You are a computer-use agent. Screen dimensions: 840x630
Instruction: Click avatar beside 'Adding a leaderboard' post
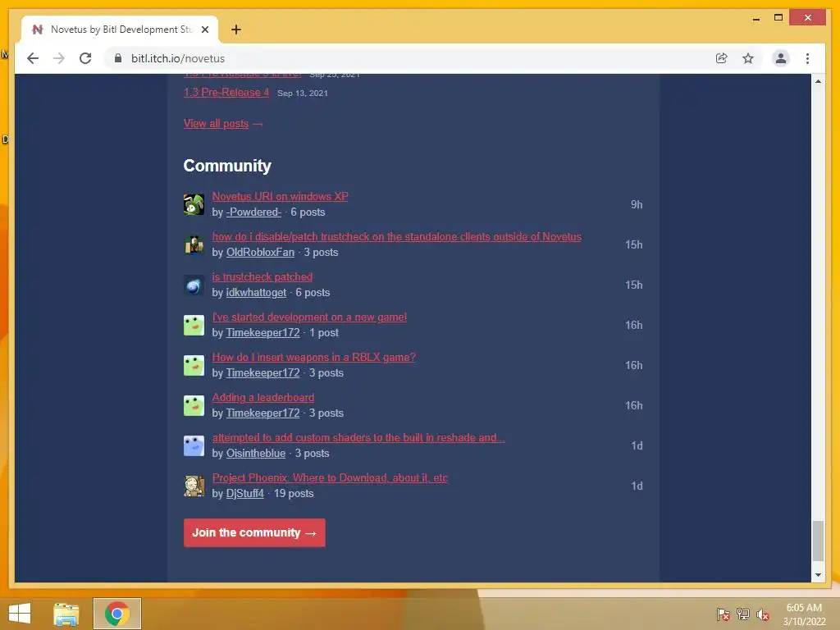click(x=194, y=405)
